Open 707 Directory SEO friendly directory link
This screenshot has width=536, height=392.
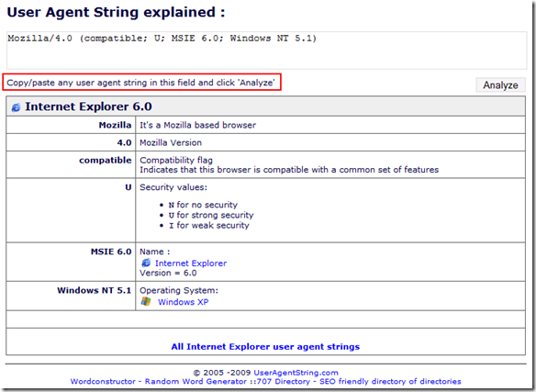tap(358, 381)
